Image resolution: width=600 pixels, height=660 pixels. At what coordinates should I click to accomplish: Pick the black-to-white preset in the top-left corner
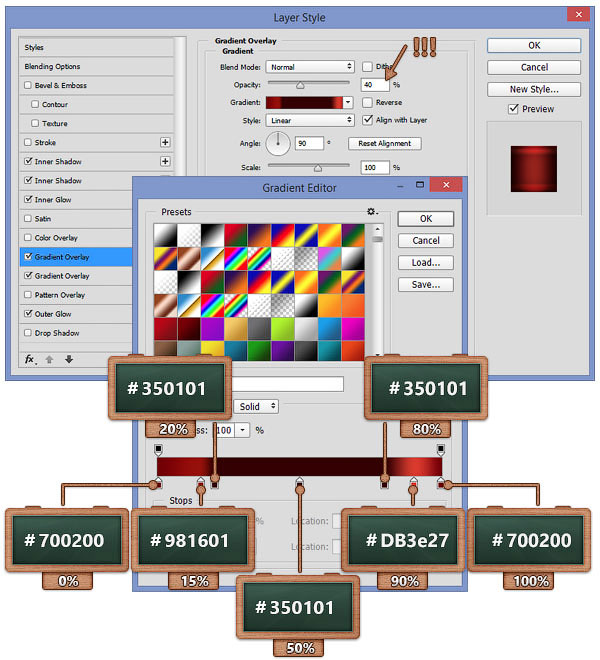tap(165, 235)
